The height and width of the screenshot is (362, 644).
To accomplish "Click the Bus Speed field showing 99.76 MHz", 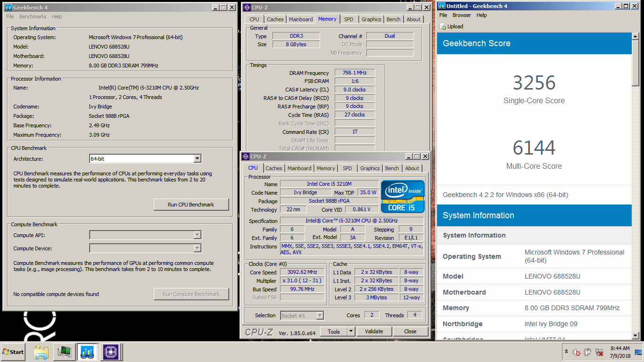I will pyautogui.click(x=303, y=289).
